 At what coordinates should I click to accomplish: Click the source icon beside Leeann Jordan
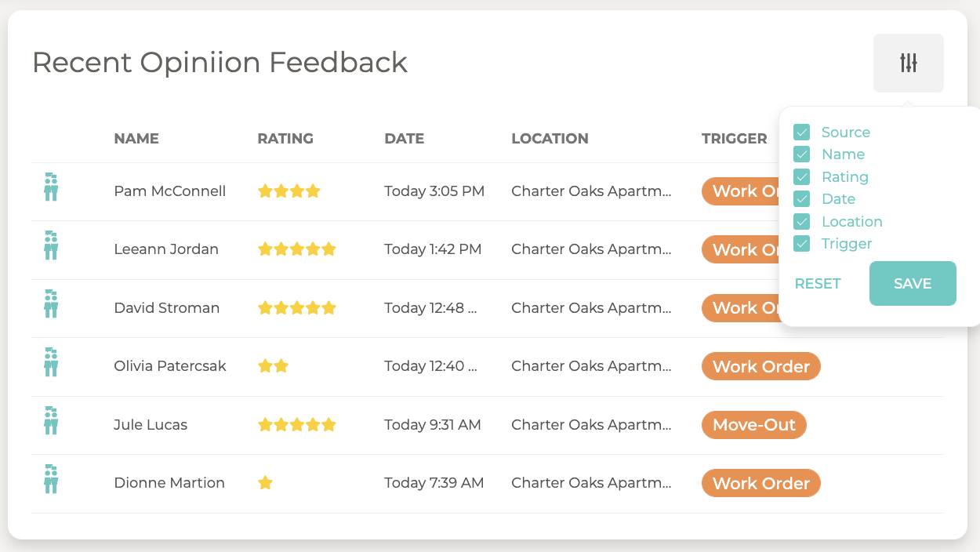tap(51, 245)
